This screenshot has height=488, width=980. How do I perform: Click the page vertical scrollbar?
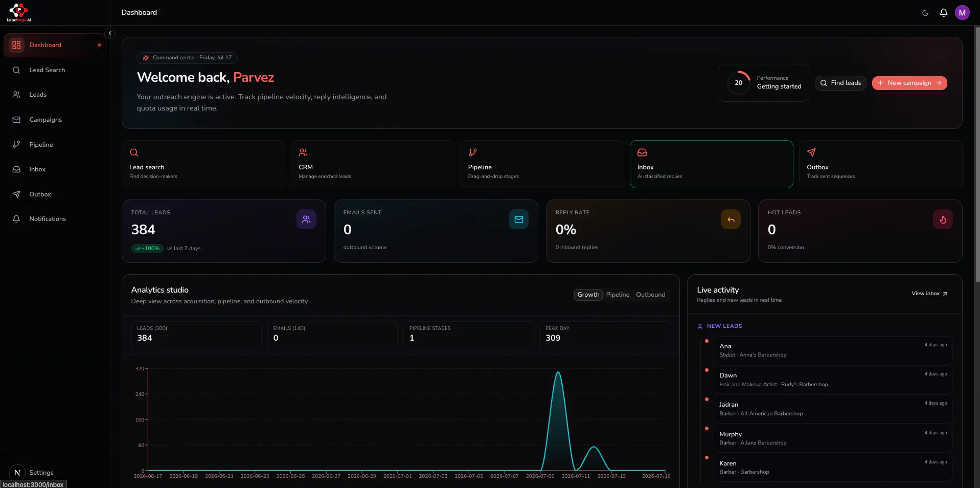(977, 153)
